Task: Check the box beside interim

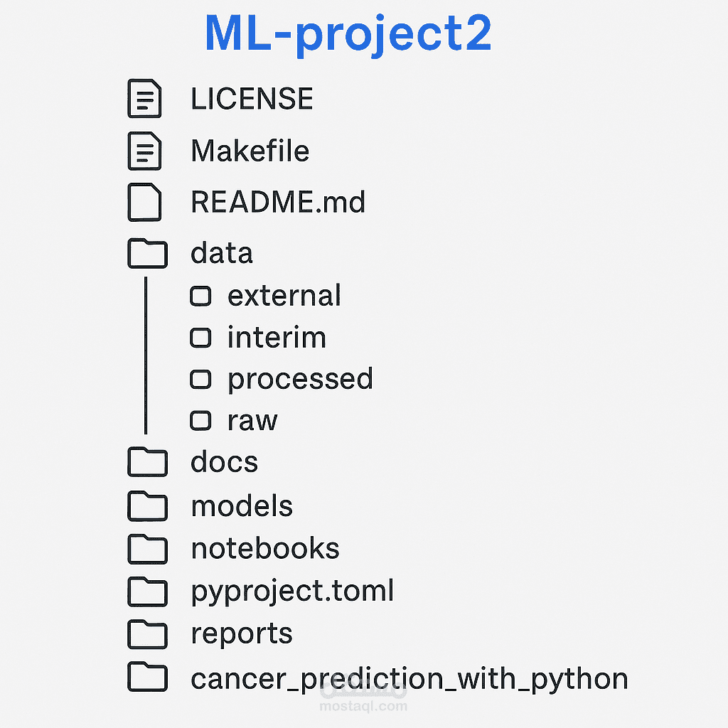Action: click(x=200, y=338)
